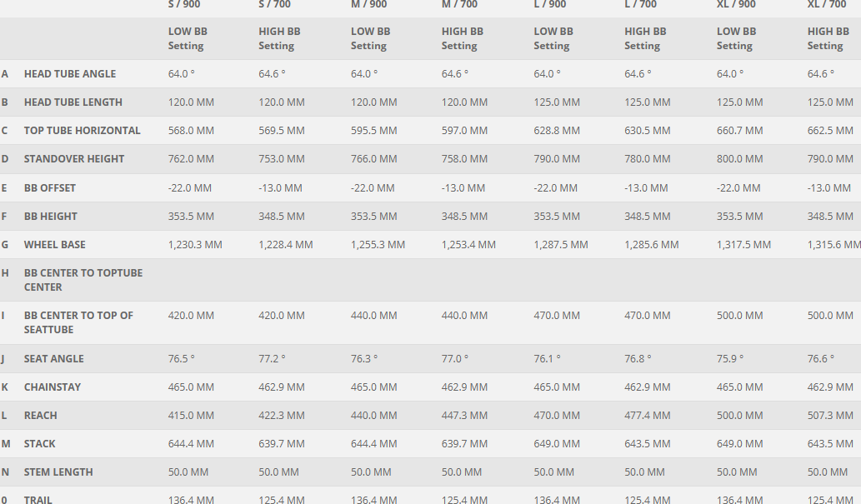The image size is (861, 504).
Task: Select the XL / 900 column header
Action: (x=736, y=5)
